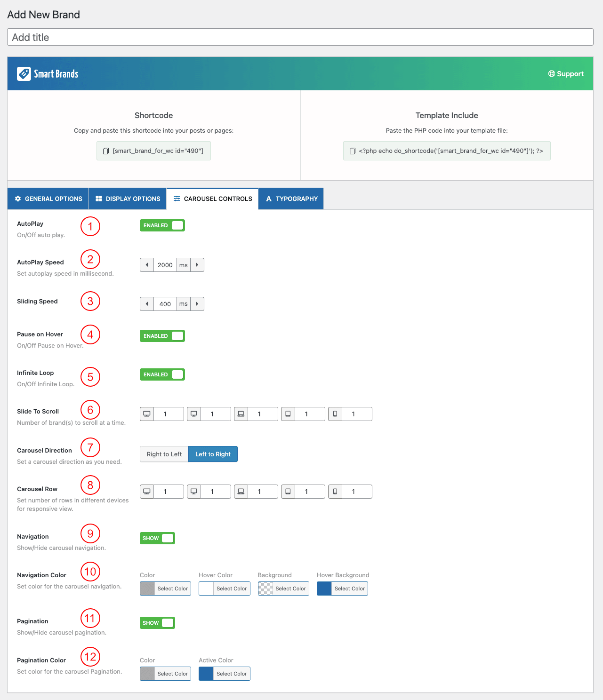Open the General Options tab
Viewport: 603px width, 700px height.
coord(48,199)
